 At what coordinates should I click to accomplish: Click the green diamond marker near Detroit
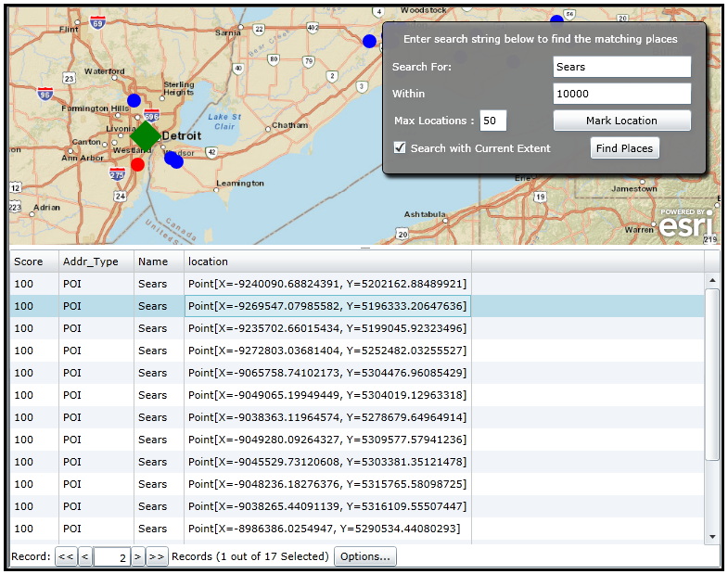(x=146, y=136)
